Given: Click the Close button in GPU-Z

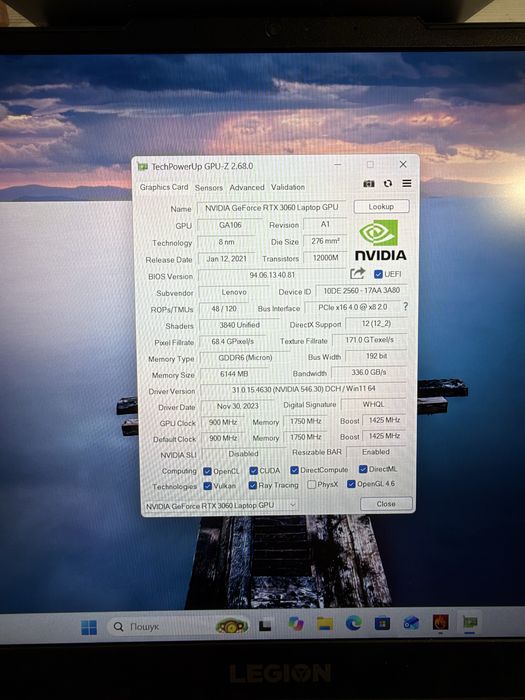Looking at the screenshot, I should tap(386, 504).
